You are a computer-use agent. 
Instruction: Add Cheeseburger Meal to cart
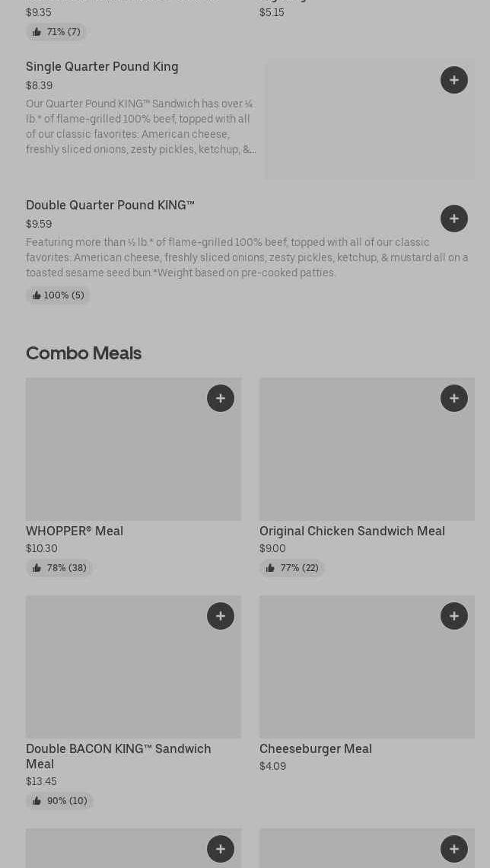pyautogui.click(x=453, y=616)
